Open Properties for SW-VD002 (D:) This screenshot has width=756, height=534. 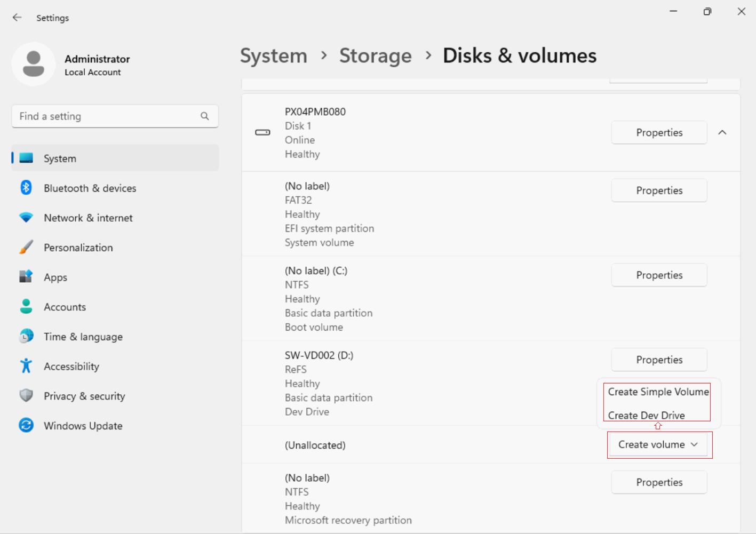[659, 360]
